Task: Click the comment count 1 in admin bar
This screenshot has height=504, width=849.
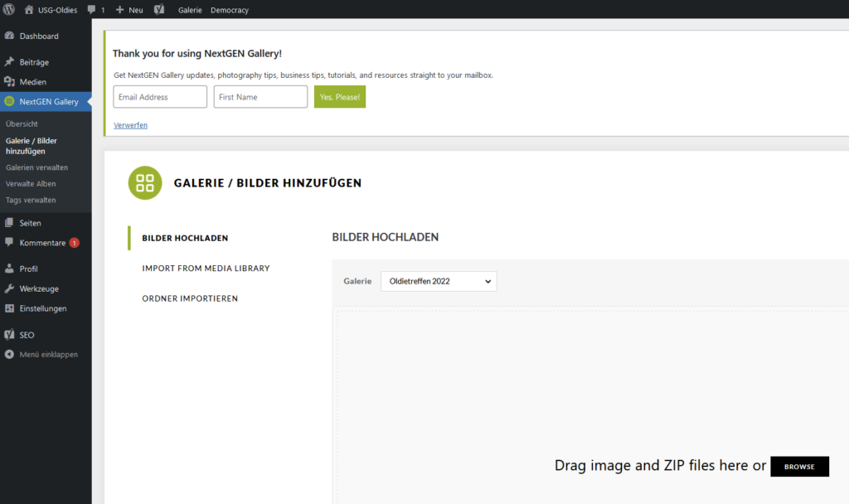Action: [103, 10]
